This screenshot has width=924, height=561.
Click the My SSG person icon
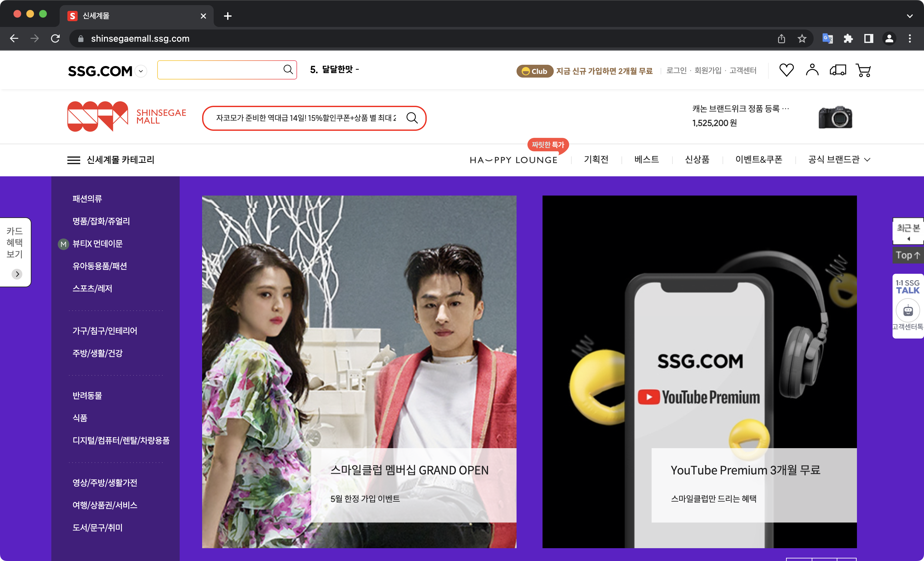click(812, 70)
